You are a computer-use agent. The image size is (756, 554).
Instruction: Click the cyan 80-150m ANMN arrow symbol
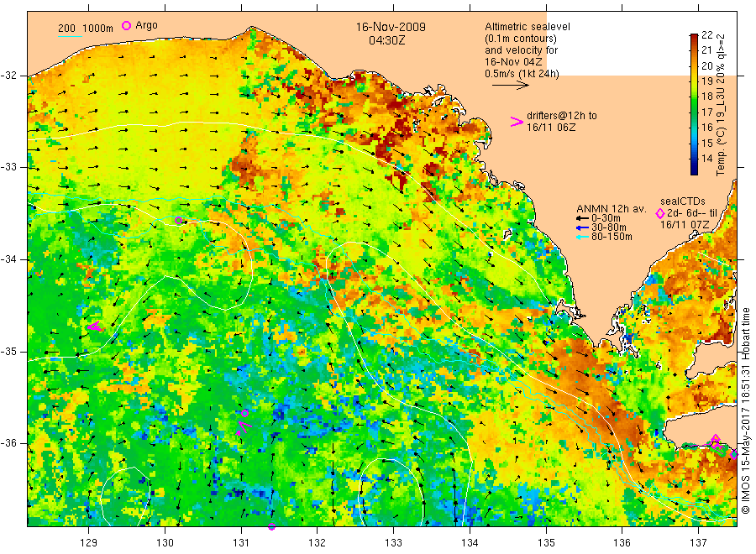coord(582,237)
